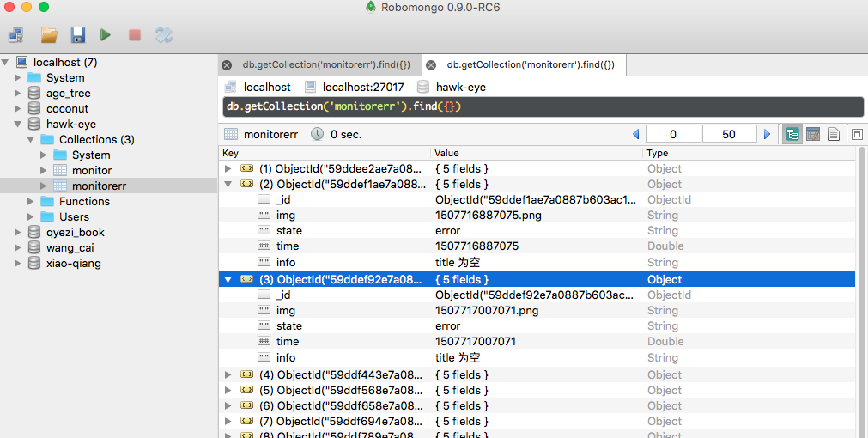Select the monitorerr collection in the tree
Image resolution: width=868 pixels, height=438 pixels.
coord(99,186)
